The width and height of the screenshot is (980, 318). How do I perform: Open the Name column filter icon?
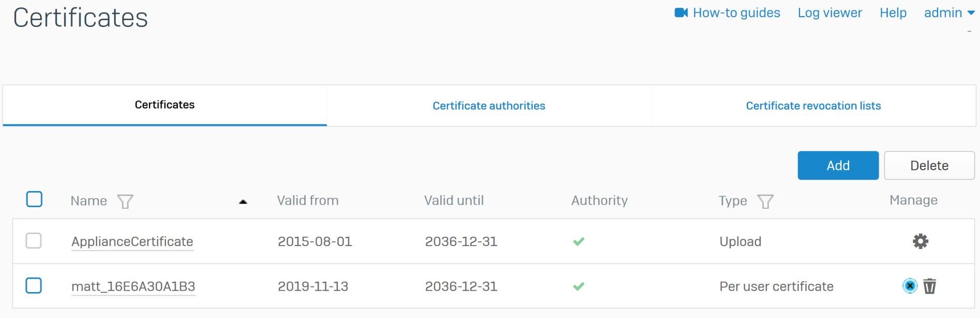[x=125, y=201]
